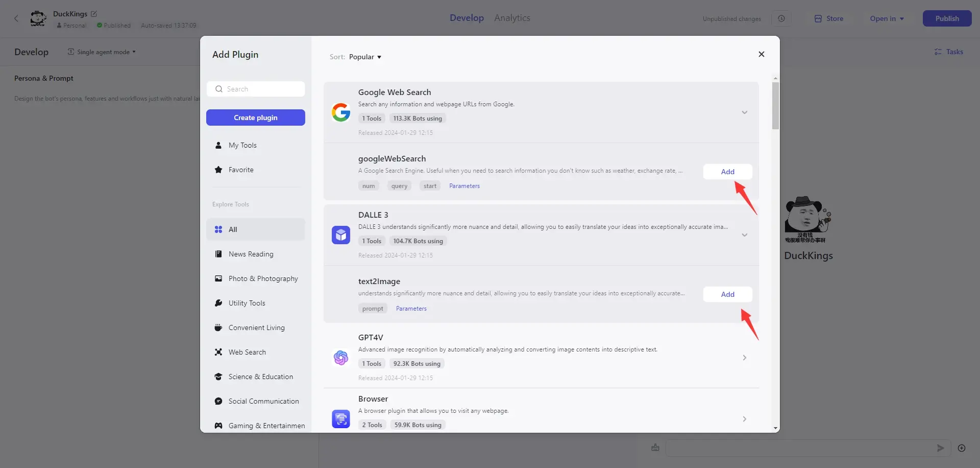Expand the Browser plugin
This screenshot has width=980, height=468.
coord(744,419)
